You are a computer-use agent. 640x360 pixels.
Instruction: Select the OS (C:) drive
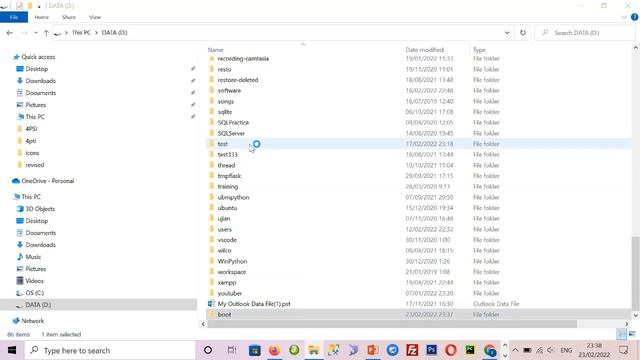34,293
